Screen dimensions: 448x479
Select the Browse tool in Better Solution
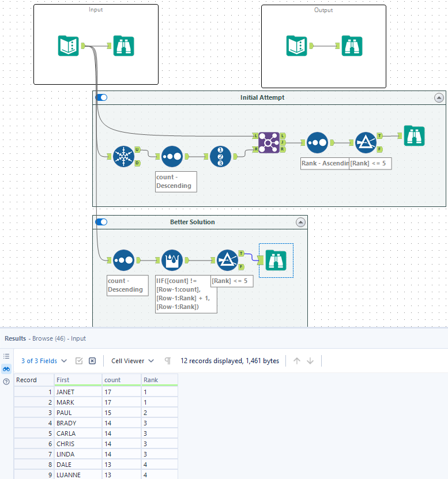[276, 261]
